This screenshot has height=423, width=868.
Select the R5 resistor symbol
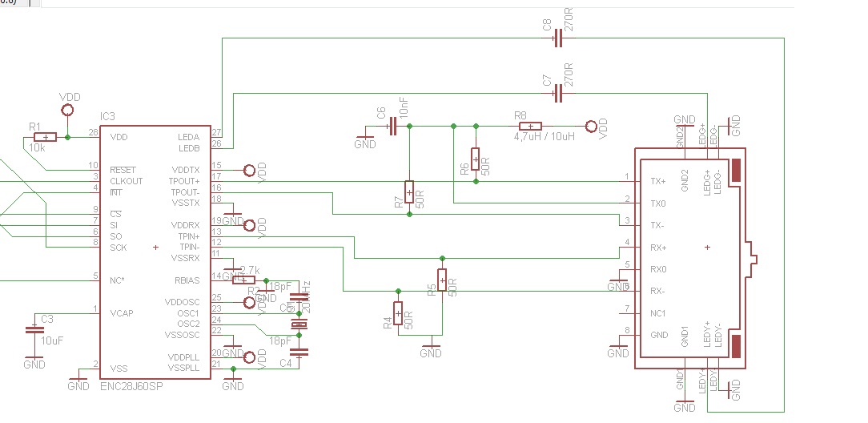point(442,280)
